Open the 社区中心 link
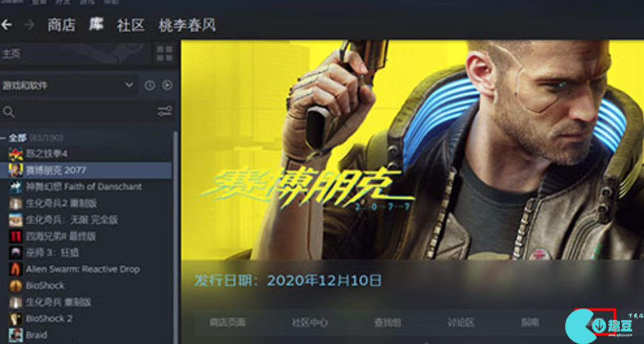 (310, 323)
